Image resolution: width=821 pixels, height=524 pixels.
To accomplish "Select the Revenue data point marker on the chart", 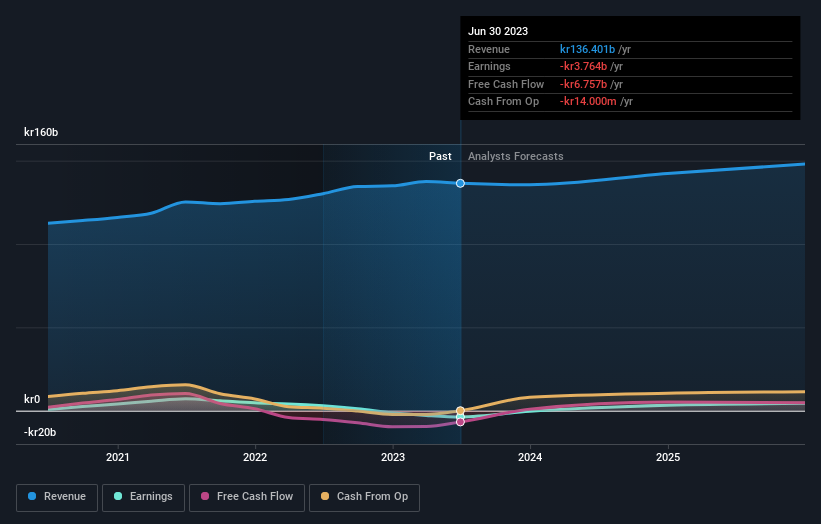I will tap(460, 183).
